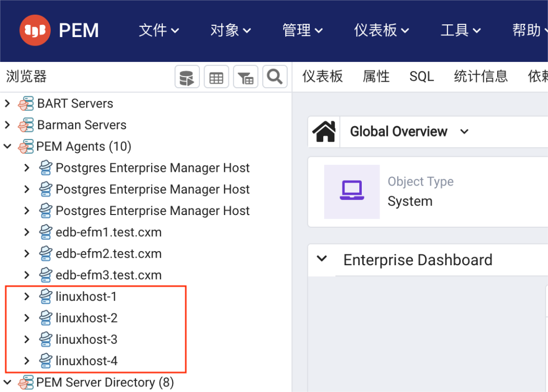Viewport: 548px width, 392px height.
Task: Expand the BART Servers node
Action: 7,104
